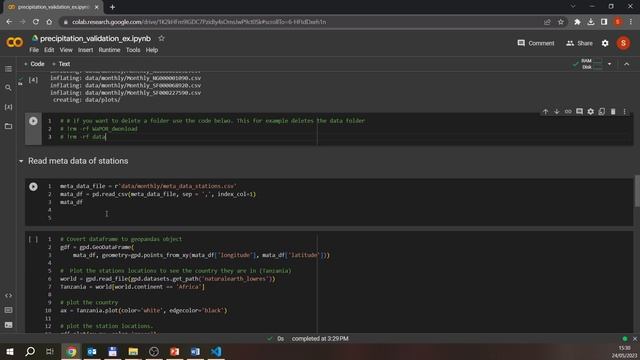Add a comment to the selected cell
Screen dimensions: 640x360
point(579,111)
